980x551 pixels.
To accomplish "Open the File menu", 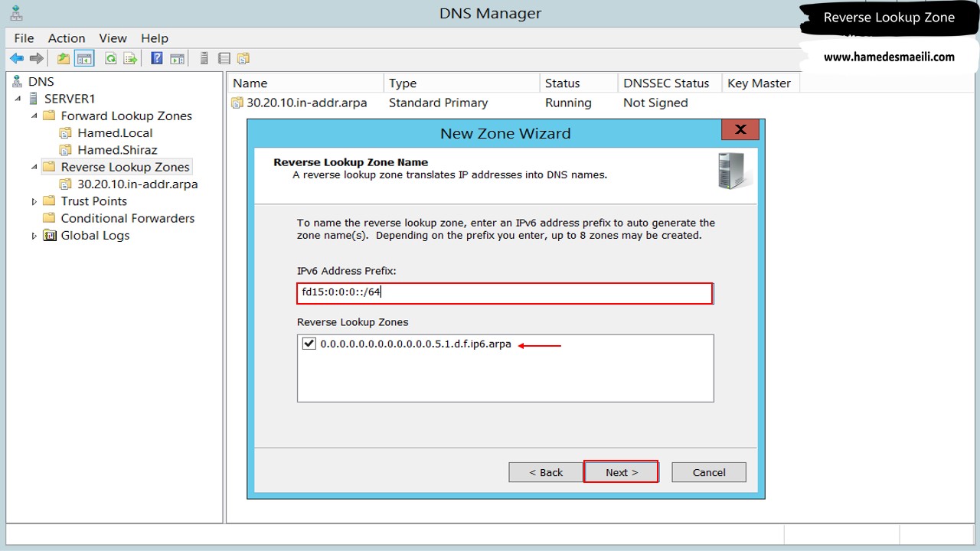I will 24,38.
